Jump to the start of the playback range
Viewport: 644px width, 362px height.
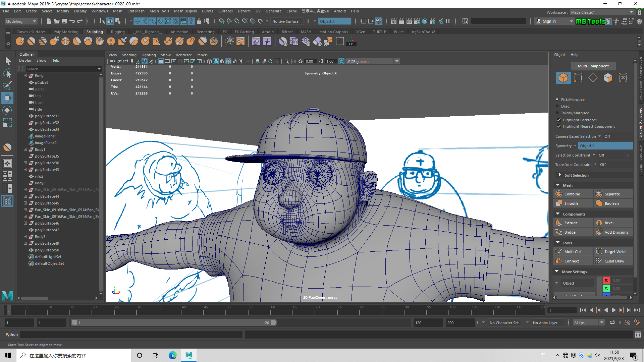point(583,310)
